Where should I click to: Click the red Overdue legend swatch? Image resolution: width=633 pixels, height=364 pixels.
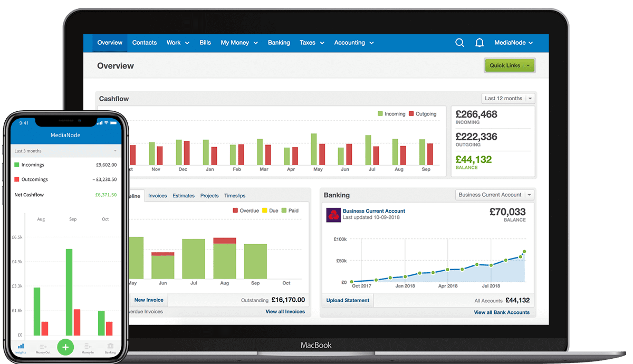click(235, 210)
